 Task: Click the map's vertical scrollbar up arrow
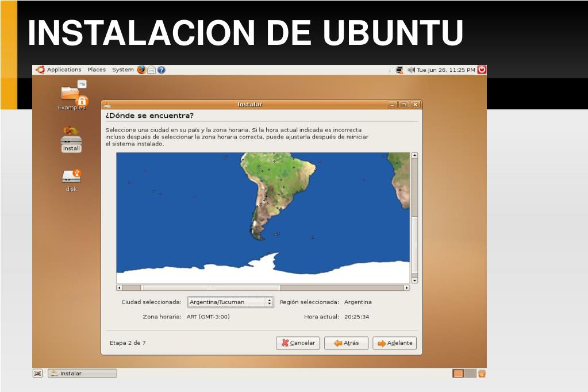[414, 155]
